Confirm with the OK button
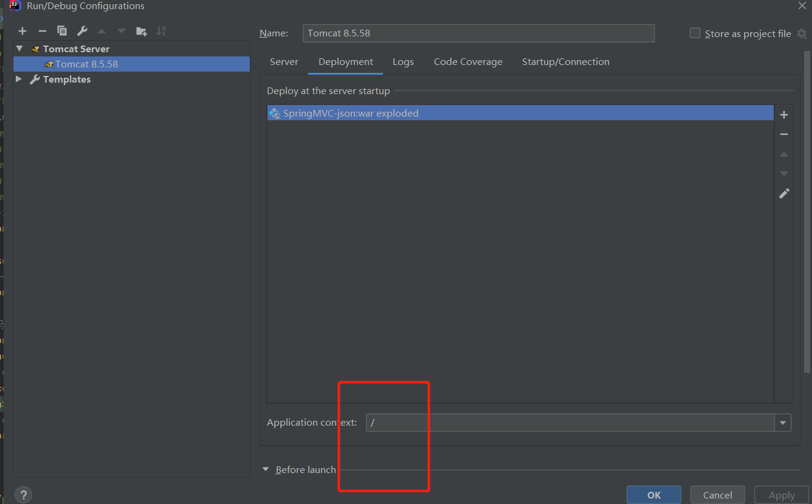This screenshot has height=504, width=812. (x=654, y=495)
